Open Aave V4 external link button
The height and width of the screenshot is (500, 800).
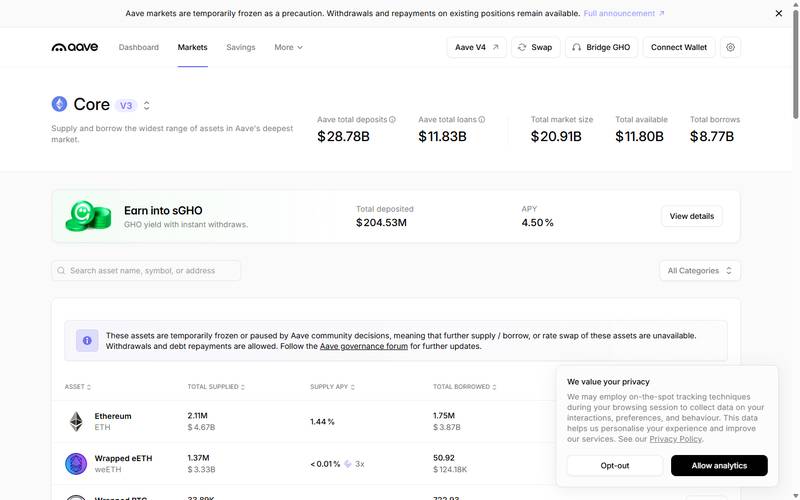(x=477, y=47)
